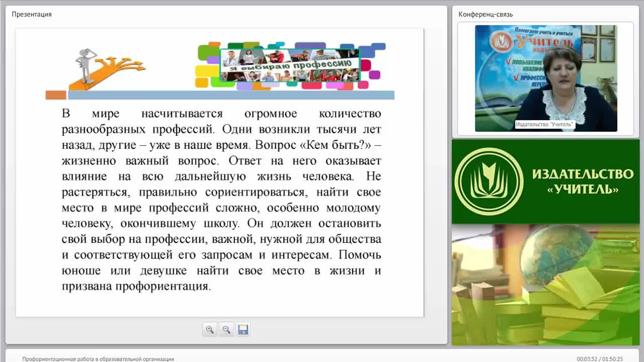This screenshot has height=362, width=644.
Task: Save the presentation with the floppy disk icon
Action: 243,329
